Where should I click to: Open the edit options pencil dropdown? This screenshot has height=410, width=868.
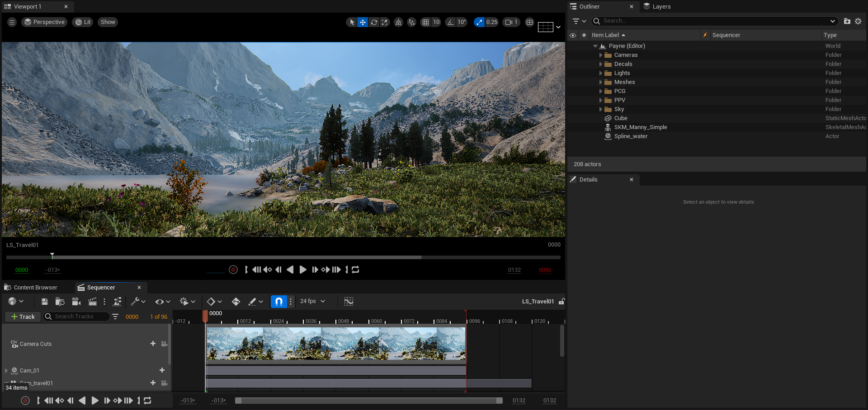pos(255,302)
